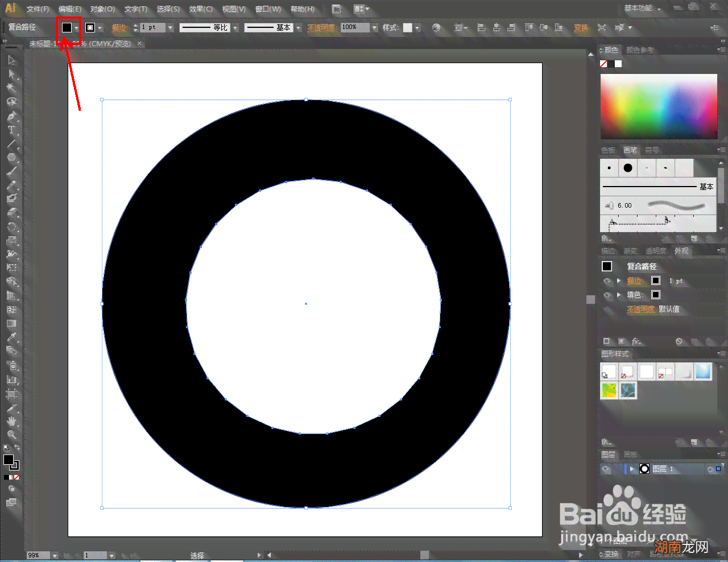The width and height of the screenshot is (728, 562).
Task: Click the target circle of 图层 1
Action: click(x=710, y=469)
